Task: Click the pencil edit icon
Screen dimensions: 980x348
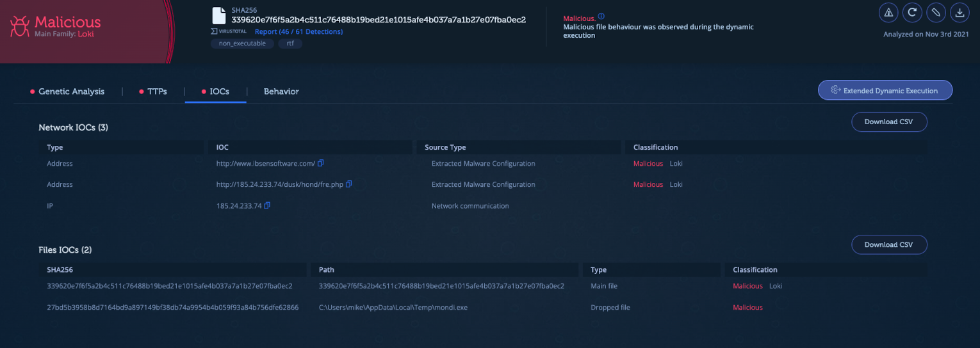Action: pyautogui.click(x=936, y=12)
